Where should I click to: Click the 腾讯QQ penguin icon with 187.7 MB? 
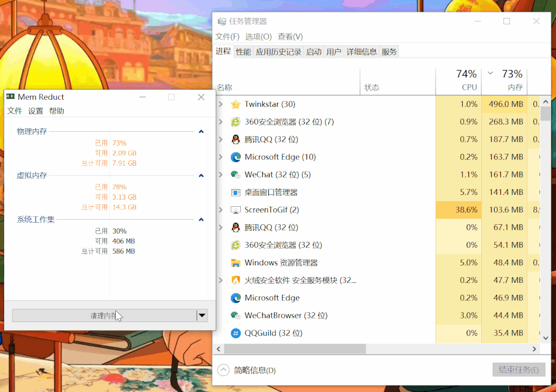235,139
